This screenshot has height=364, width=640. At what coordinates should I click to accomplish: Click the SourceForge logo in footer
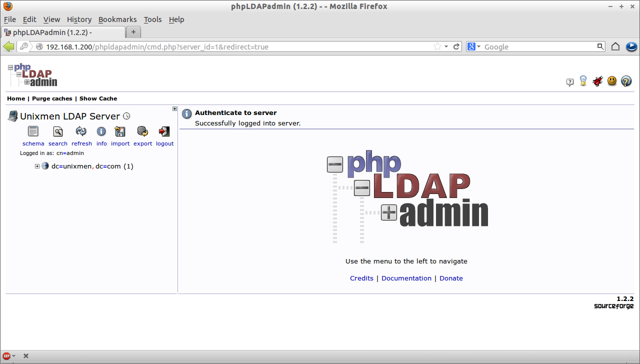pyautogui.click(x=614, y=306)
